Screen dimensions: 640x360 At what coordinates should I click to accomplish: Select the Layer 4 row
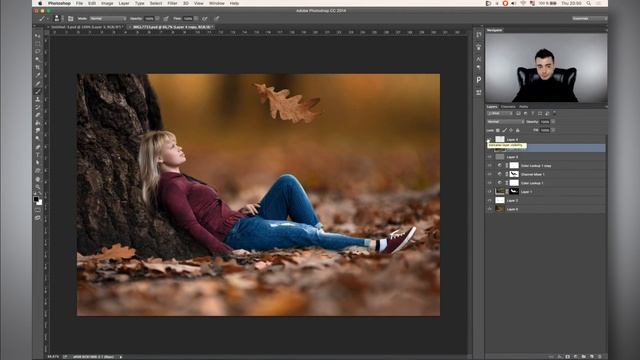[546, 139]
